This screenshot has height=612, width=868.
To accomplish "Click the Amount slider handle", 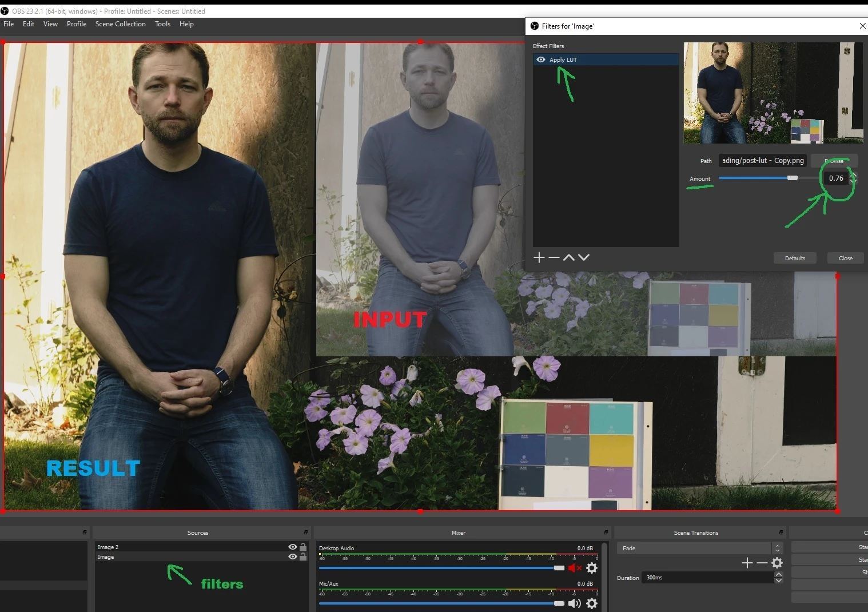I will pyautogui.click(x=792, y=178).
